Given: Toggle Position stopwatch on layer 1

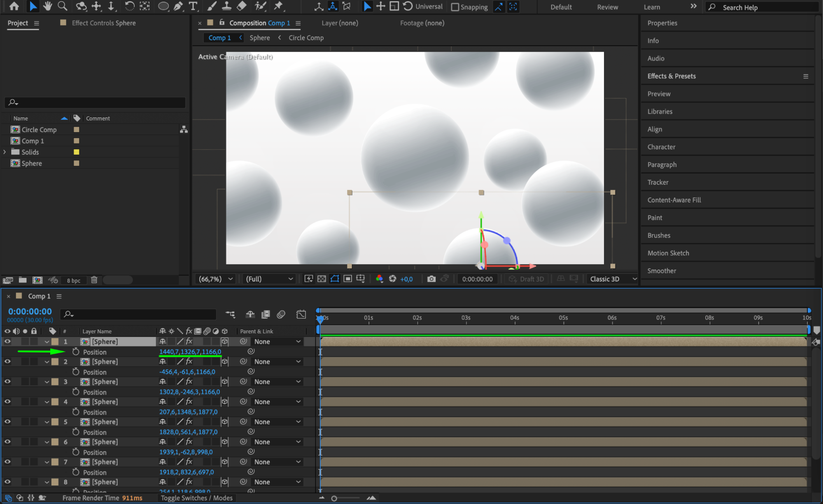Looking at the screenshot, I should pyautogui.click(x=76, y=352).
